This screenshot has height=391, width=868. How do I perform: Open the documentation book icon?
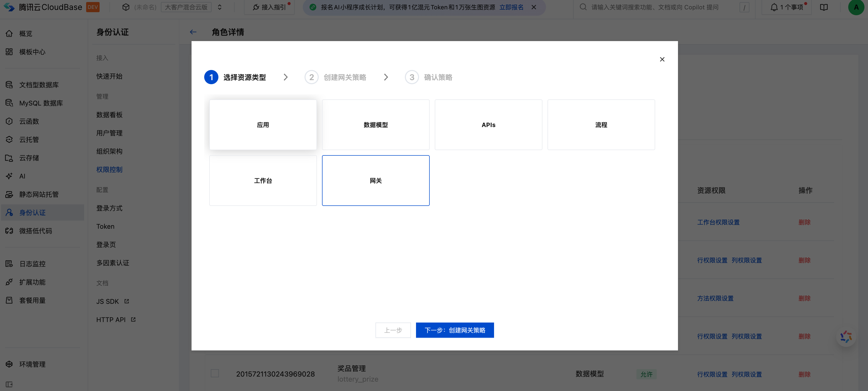click(823, 7)
